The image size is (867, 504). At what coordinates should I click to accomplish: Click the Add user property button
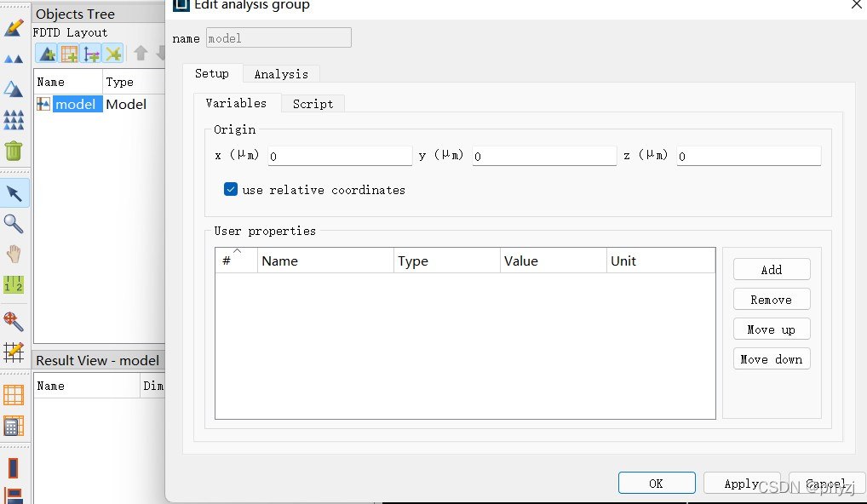point(772,270)
